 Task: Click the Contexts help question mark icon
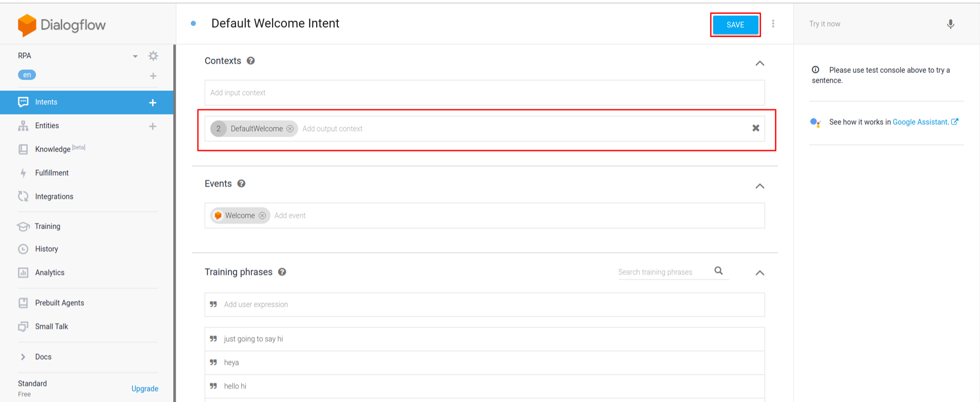[x=251, y=61]
